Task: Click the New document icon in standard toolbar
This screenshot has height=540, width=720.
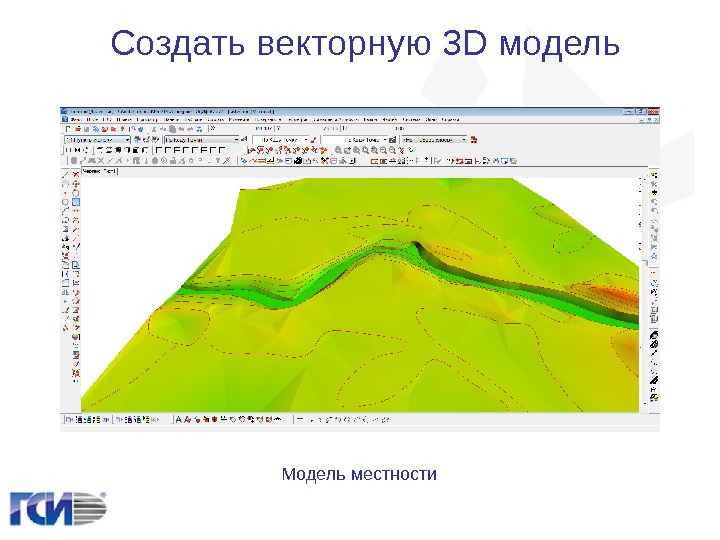Action: pyautogui.click(x=69, y=129)
